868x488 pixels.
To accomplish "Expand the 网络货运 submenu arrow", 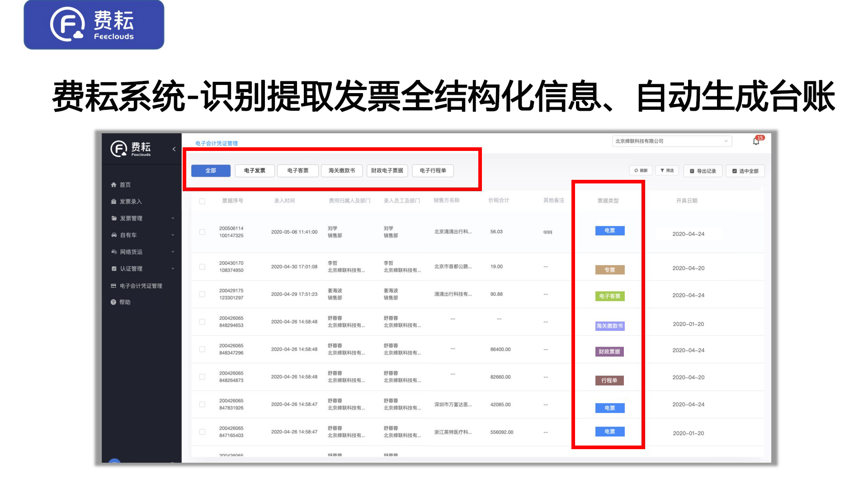I will [x=173, y=252].
